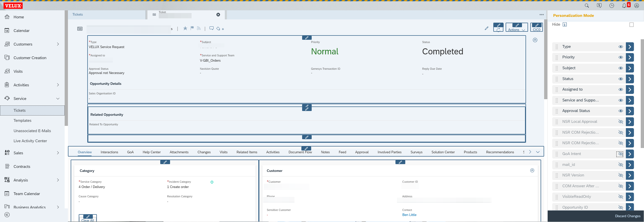Image resolution: width=644 pixels, height=222 pixels.
Task: Click the Calendar icon in sidebar
Action: pyautogui.click(x=7, y=30)
